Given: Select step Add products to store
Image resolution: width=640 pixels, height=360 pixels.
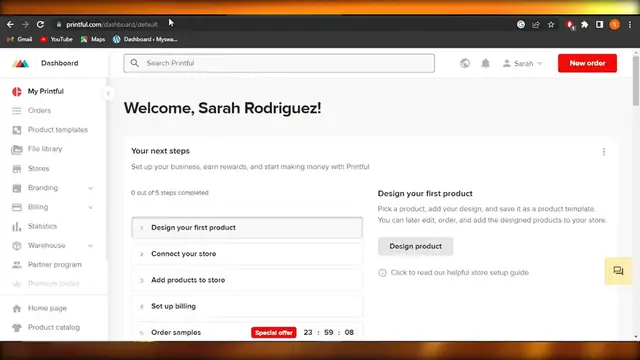Looking at the screenshot, I should tap(247, 280).
